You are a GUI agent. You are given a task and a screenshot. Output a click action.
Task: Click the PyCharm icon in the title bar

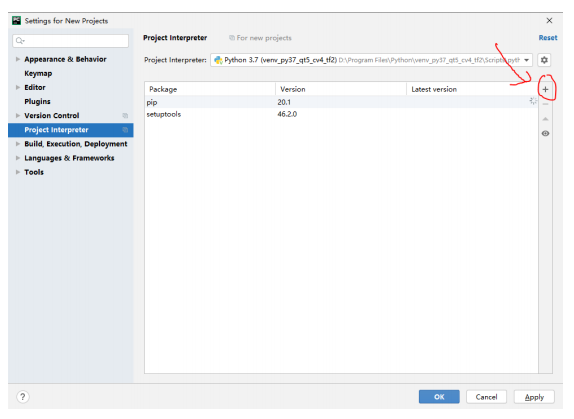pyautogui.click(x=16, y=20)
